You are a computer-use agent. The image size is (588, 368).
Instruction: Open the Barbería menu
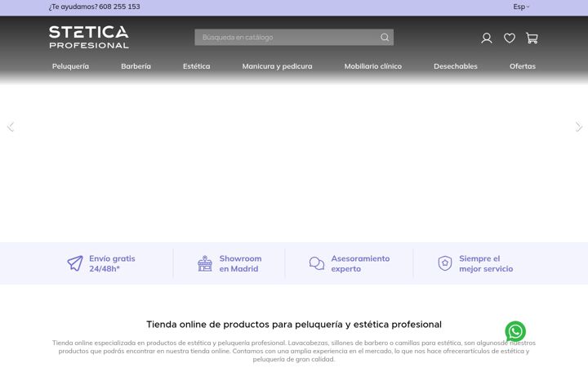(x=136, y=66)
